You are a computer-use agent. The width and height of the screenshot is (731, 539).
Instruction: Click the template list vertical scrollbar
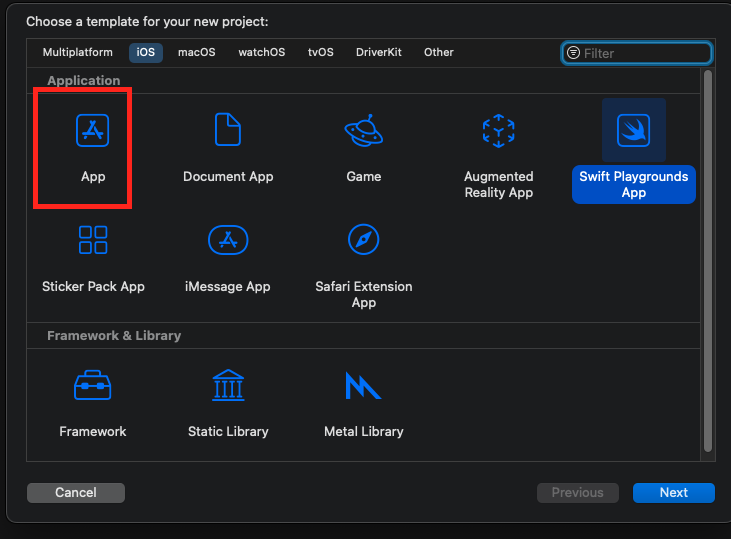pyautogui.click(x=708, y=261)
